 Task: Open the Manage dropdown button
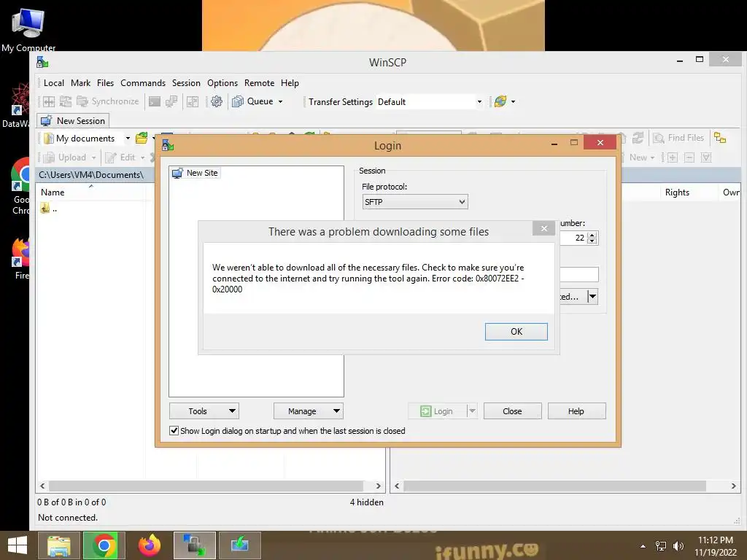pos(309,411)
